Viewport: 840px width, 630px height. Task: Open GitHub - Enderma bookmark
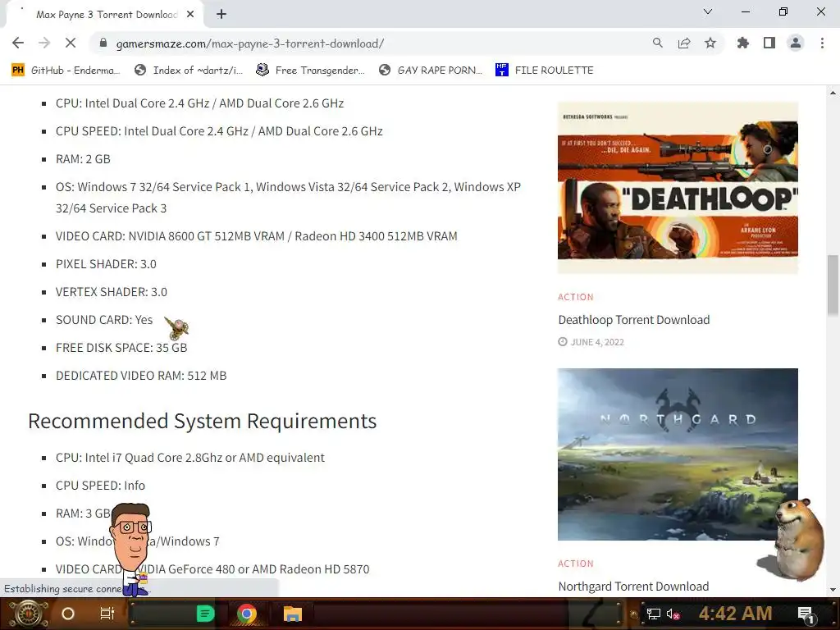[x=66, y=71]
